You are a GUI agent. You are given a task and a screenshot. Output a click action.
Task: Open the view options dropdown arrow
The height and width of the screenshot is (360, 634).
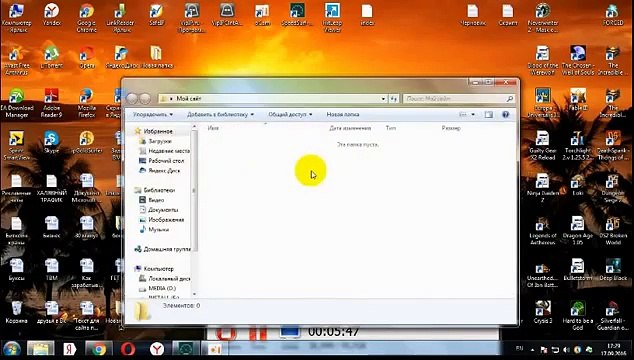point(473,114)
